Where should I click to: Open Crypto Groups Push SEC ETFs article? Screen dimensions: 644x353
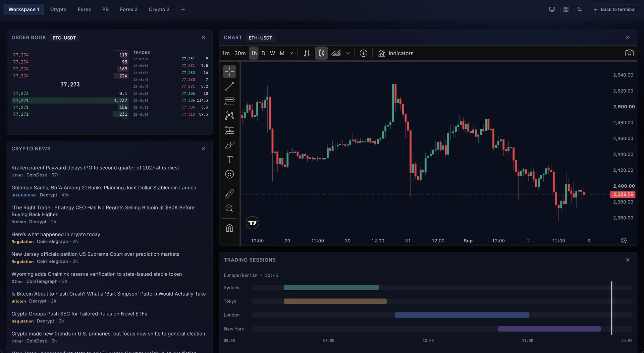79,314
